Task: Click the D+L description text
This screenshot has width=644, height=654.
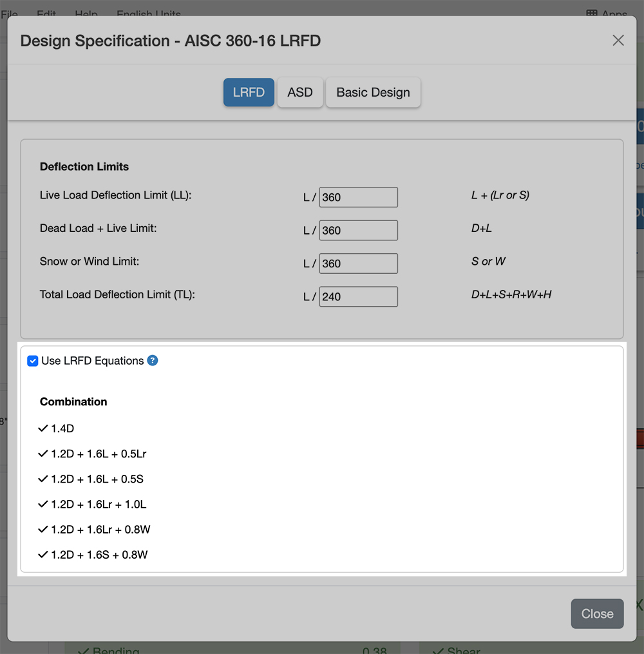Action: coord(482,228)
